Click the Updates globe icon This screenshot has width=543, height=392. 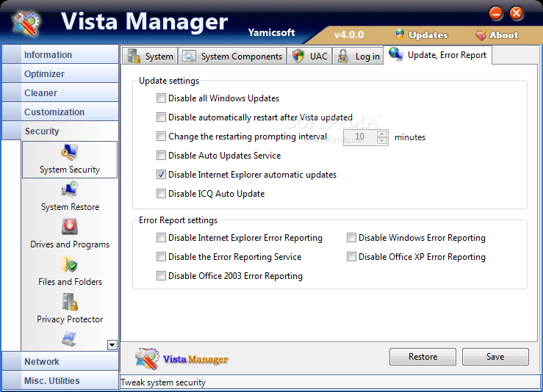pyautogui.click(x=400, y=35)
